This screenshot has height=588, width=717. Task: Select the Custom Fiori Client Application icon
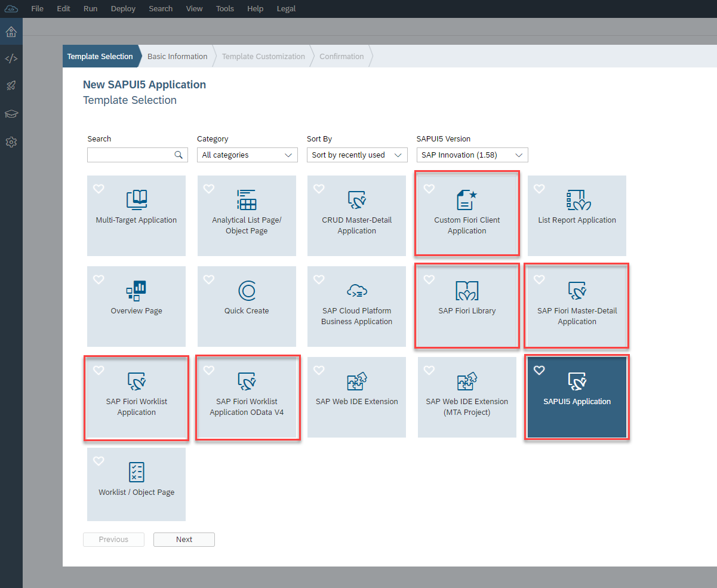pyautogui.click(x=467, y=200)
